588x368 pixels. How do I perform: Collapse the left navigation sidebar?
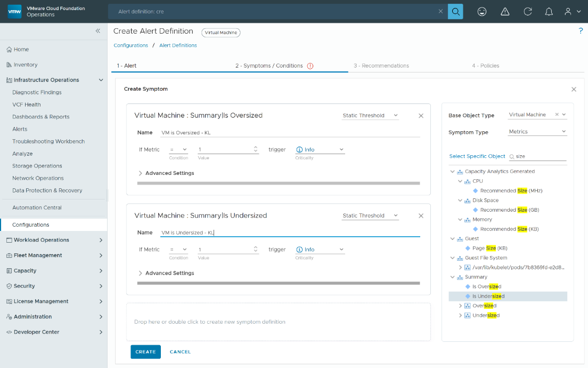coord(98,31)
